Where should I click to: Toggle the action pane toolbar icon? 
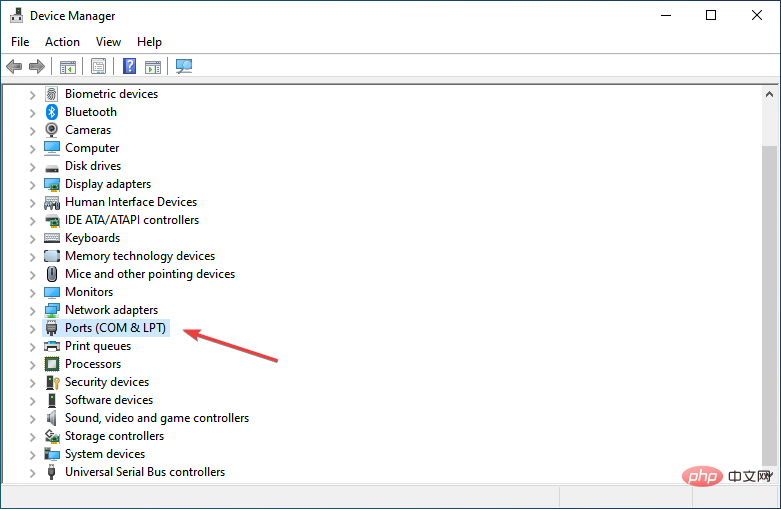pos(153,66)
